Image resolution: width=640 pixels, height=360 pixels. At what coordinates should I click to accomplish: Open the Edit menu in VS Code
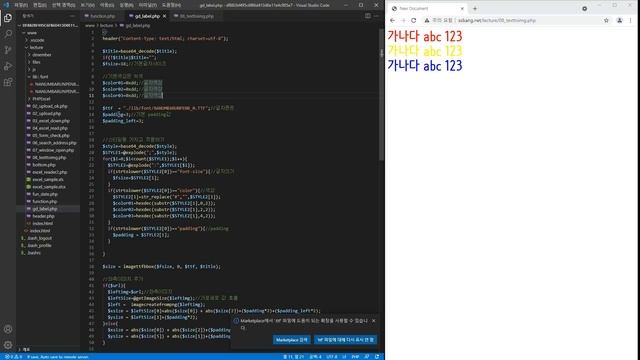(x=40, y=5)
